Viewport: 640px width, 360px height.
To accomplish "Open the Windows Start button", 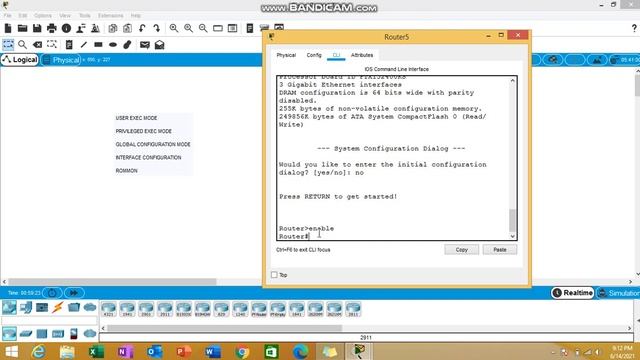I will [x=11, y=351].
